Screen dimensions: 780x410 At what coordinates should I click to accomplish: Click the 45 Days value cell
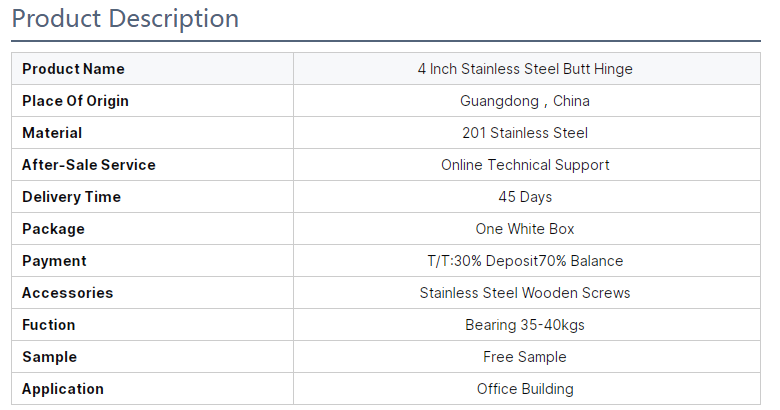[x=525, y=197]
